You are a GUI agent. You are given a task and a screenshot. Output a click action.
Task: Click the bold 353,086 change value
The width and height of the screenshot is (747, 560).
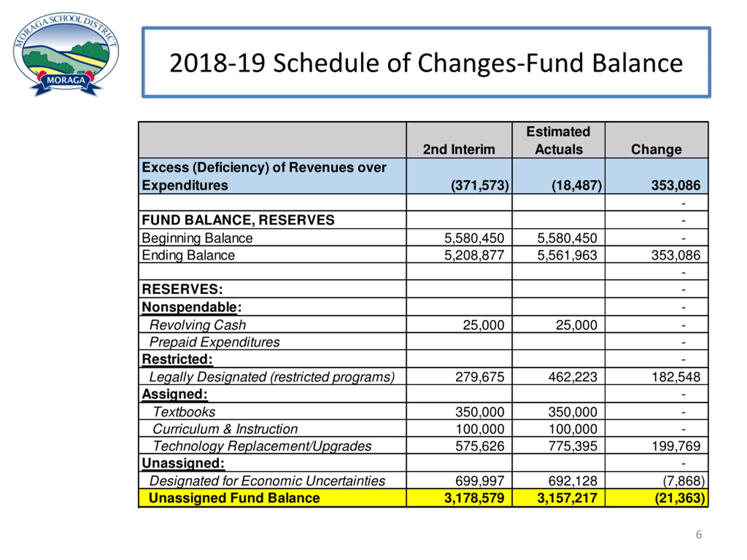(676, 185)
